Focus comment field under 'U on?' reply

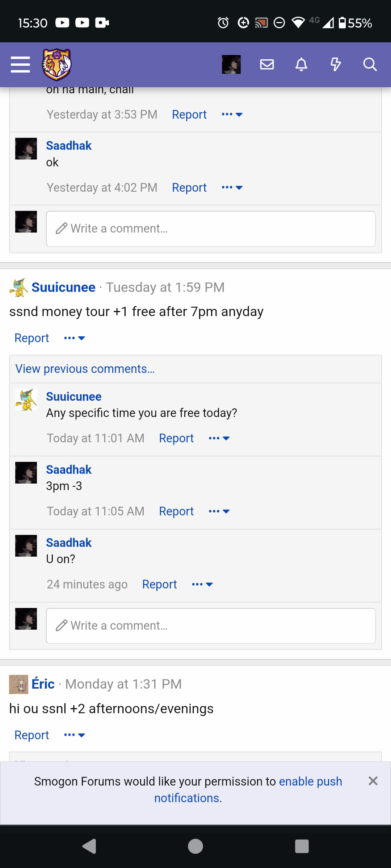coord(211,626)
